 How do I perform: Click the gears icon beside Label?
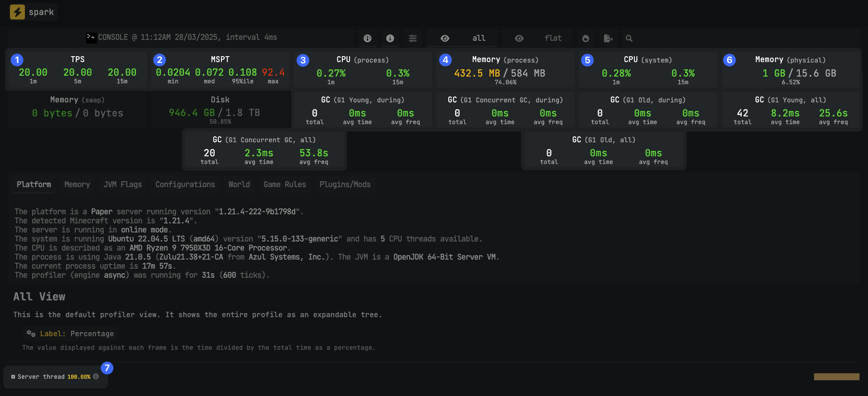[x=31, y=333]
